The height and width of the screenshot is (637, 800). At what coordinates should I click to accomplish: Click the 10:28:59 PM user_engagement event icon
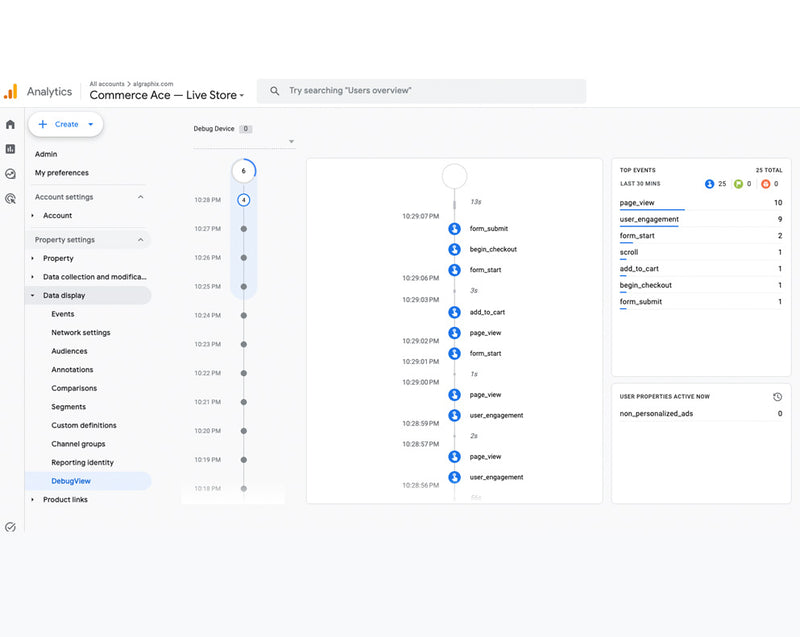click(x=454, y=415)
